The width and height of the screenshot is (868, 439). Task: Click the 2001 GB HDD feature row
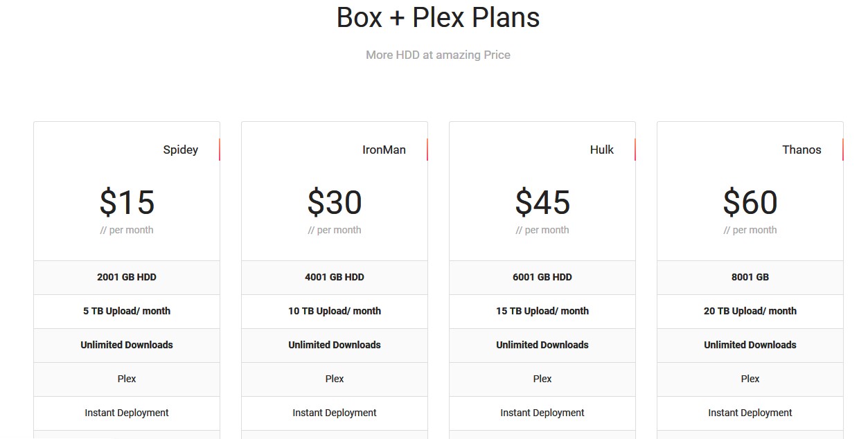pyautogui.click(x=127, y=277)
